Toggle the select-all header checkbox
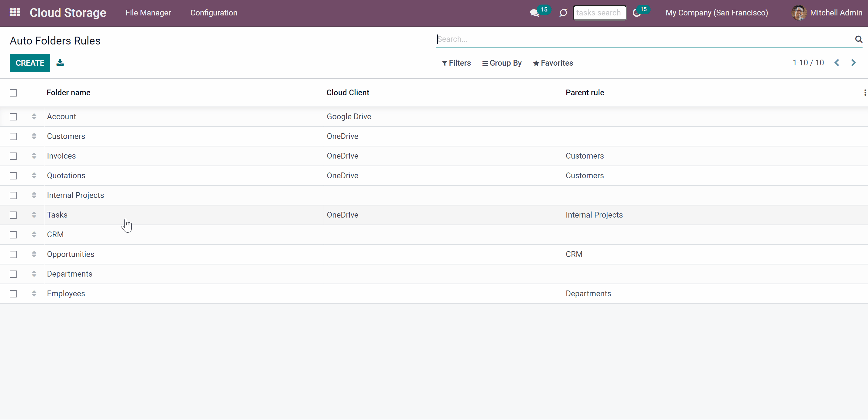This screenshot has width=868, height=420. (x=14, y=93)
